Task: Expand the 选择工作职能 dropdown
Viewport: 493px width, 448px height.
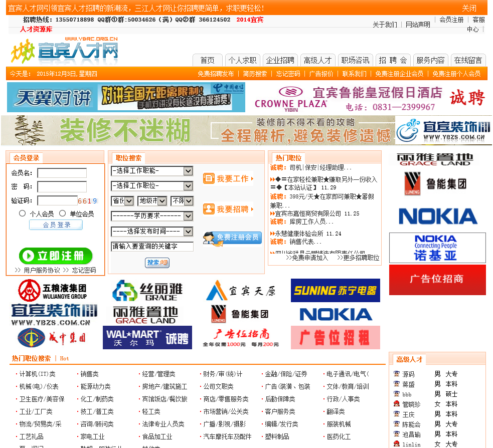Action: (x=152, y=171)
